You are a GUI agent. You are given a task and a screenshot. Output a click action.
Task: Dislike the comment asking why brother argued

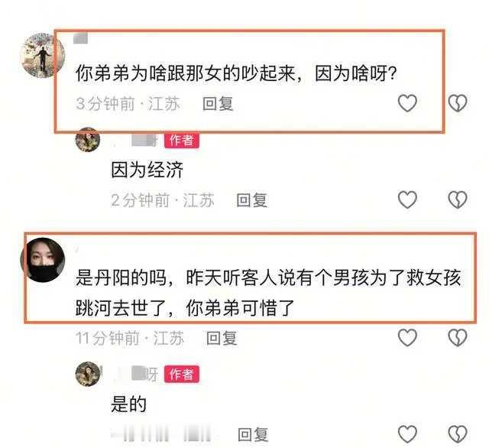click(x=458, y=103)
